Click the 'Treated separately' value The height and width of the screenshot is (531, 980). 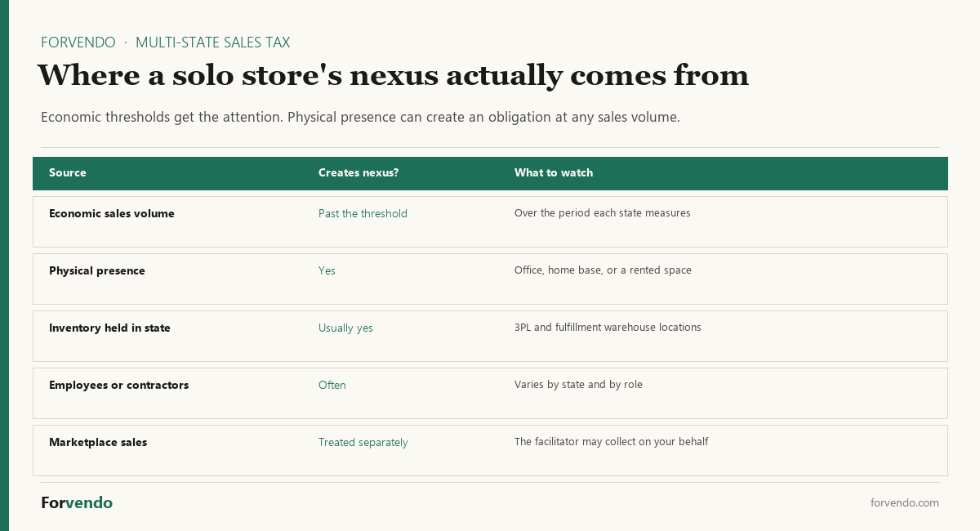point(363,442)
